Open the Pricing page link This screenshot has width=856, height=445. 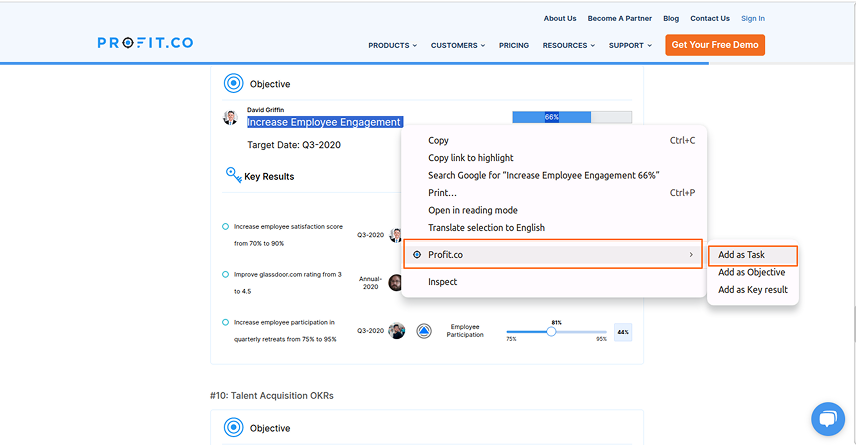coord(514,45)
